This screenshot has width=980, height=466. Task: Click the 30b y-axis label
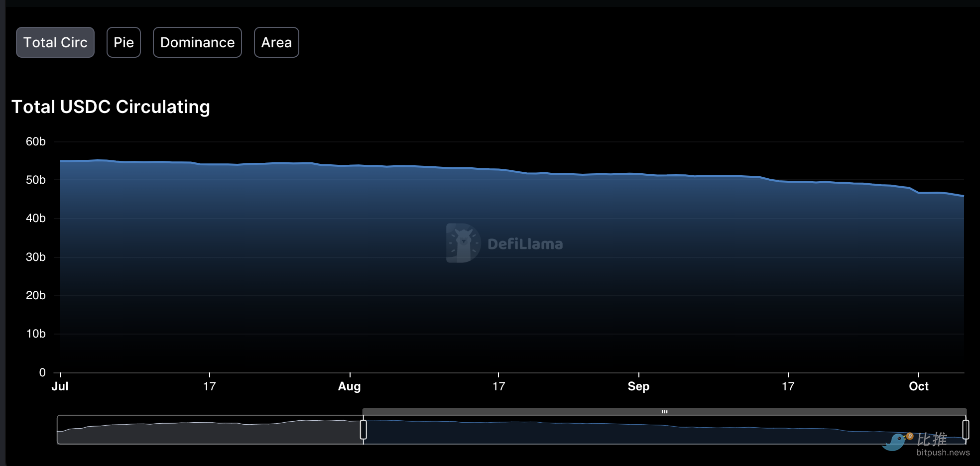[x=36, y=257]
